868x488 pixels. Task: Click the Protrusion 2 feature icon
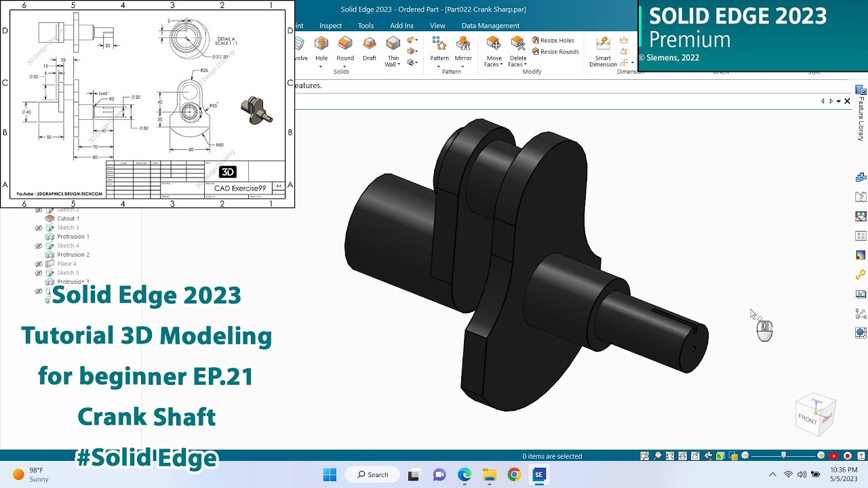(x=50, y=255)
